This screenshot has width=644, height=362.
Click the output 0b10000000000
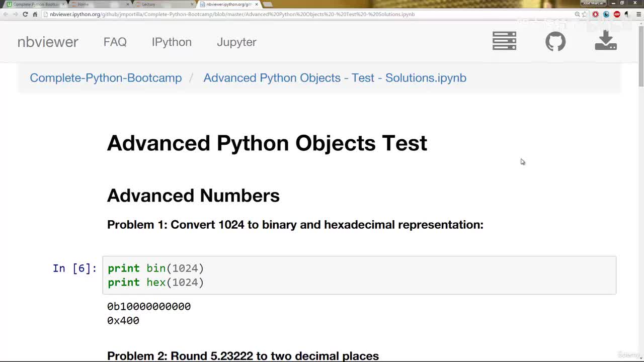pos(149,306)
